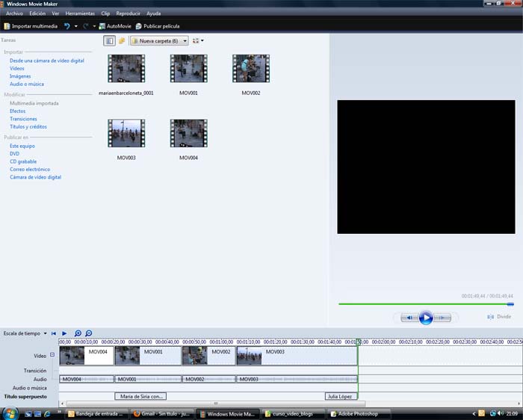
Task: Open the Redo history dropdown arrow
Action: coord(94,26)
